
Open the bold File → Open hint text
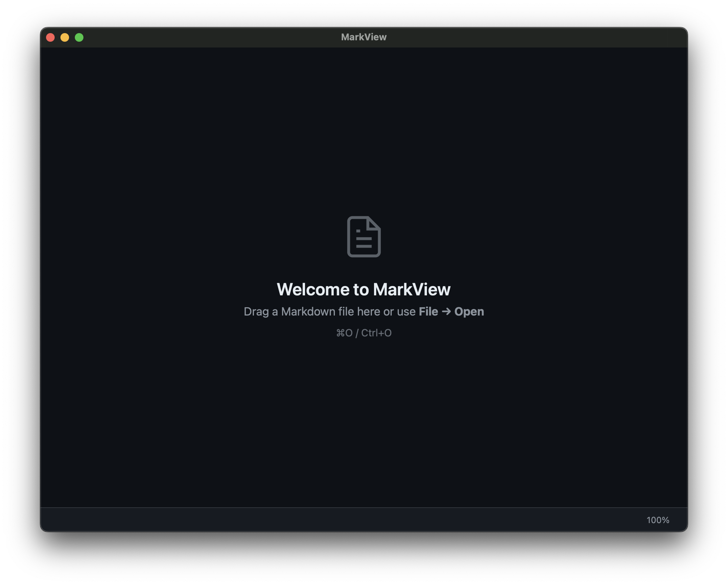[451, 312]
